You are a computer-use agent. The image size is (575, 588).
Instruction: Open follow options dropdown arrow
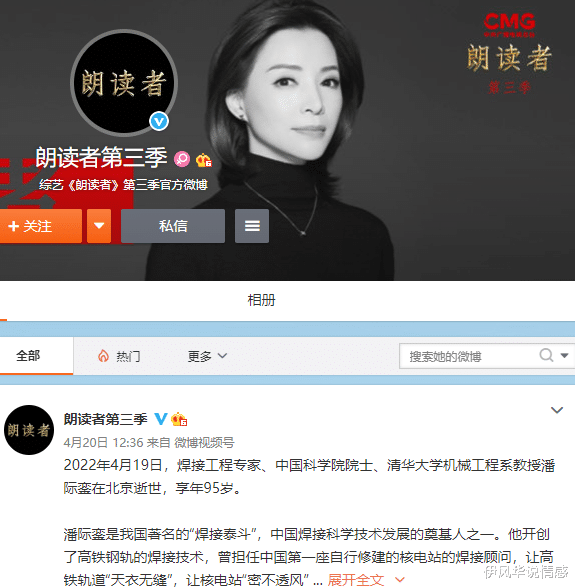(99, 226)
